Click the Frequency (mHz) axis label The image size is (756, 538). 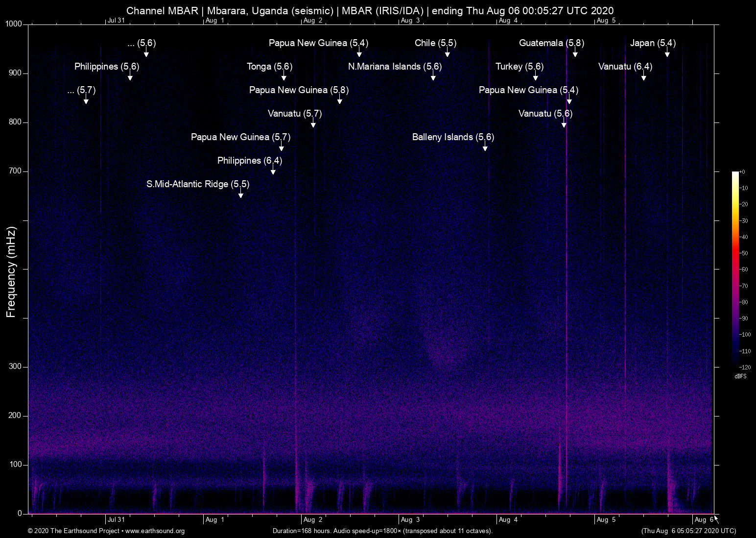pos(11,272)
